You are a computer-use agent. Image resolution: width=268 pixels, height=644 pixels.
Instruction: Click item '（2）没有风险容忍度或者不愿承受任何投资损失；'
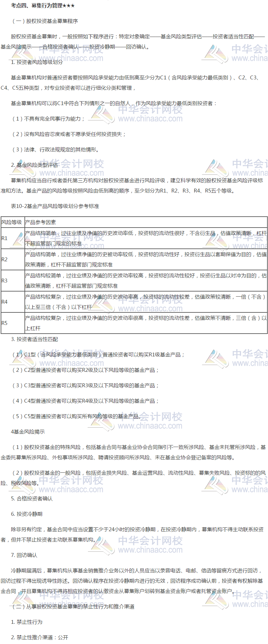pos(69,134)
